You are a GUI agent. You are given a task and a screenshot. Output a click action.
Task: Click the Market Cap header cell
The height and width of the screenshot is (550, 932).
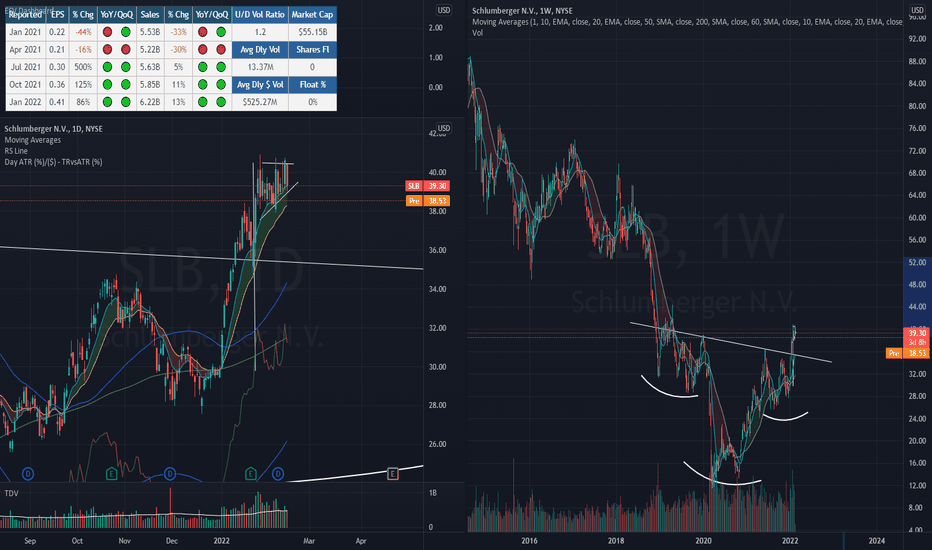313,14
